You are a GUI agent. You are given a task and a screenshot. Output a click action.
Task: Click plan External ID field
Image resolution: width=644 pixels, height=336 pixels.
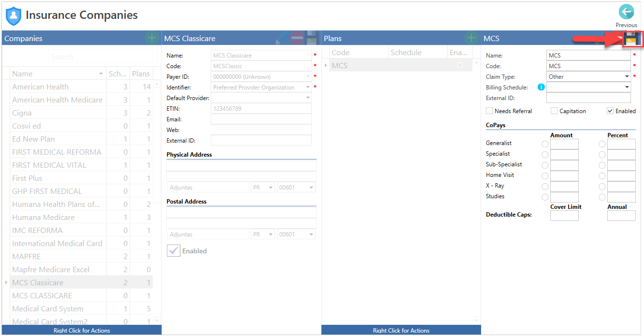(588, 98)
